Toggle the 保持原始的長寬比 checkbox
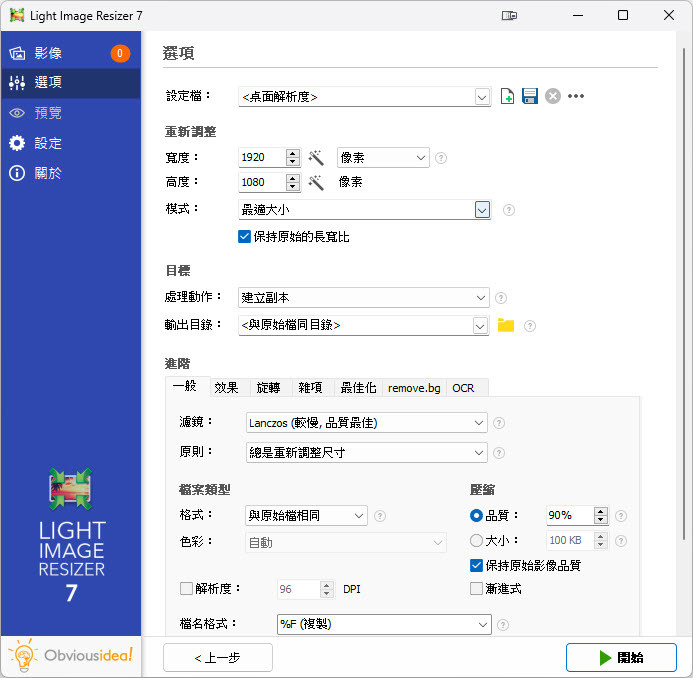This screenshot has width=693, height=678. click(244, 237)
